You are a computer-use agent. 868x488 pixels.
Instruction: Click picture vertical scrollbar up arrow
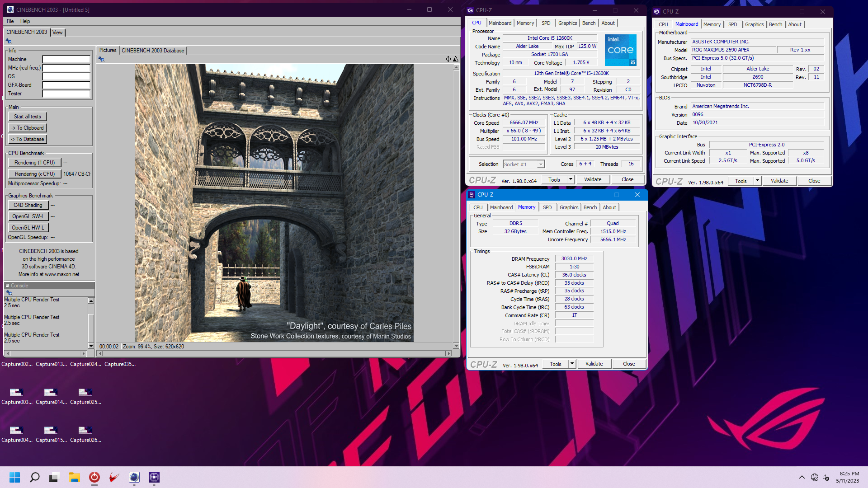(456, 67)
